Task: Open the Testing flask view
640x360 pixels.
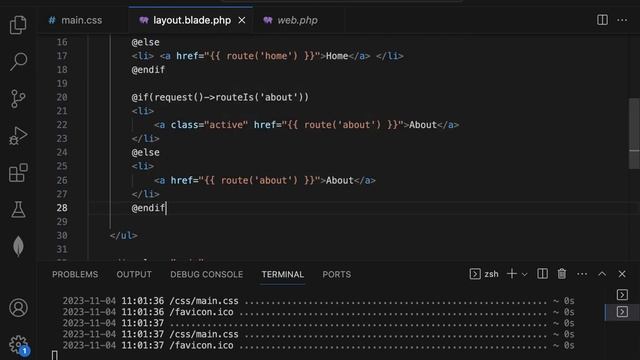Action: [18, 209]
